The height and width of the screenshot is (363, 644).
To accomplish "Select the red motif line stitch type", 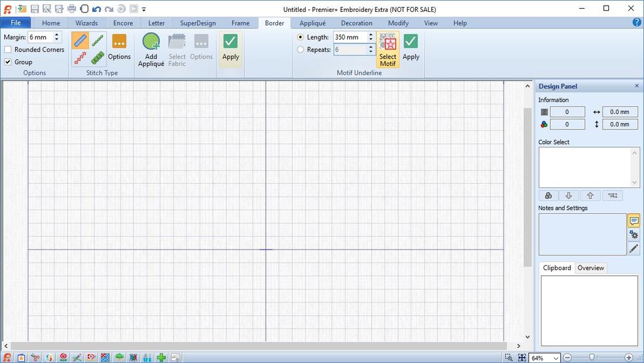I will point(80,58).
